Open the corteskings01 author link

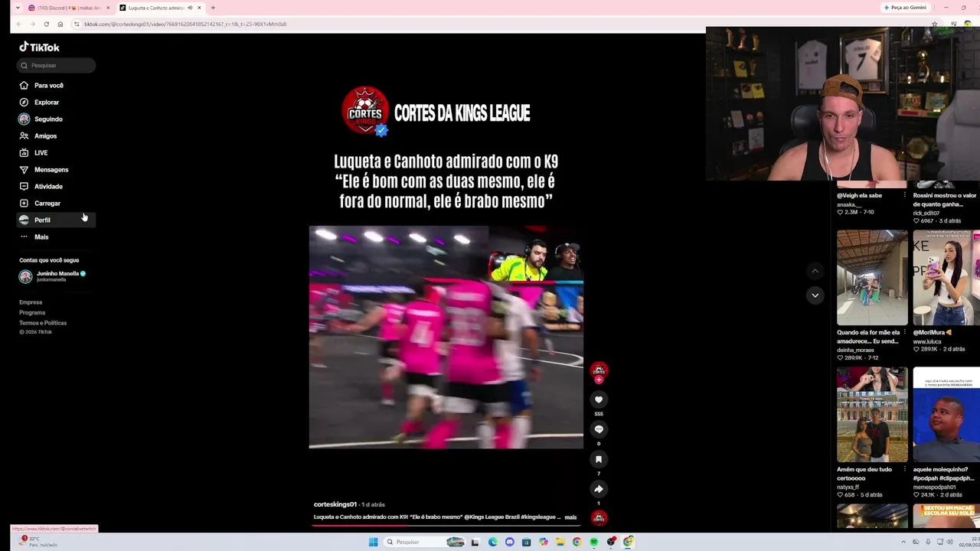335,504
